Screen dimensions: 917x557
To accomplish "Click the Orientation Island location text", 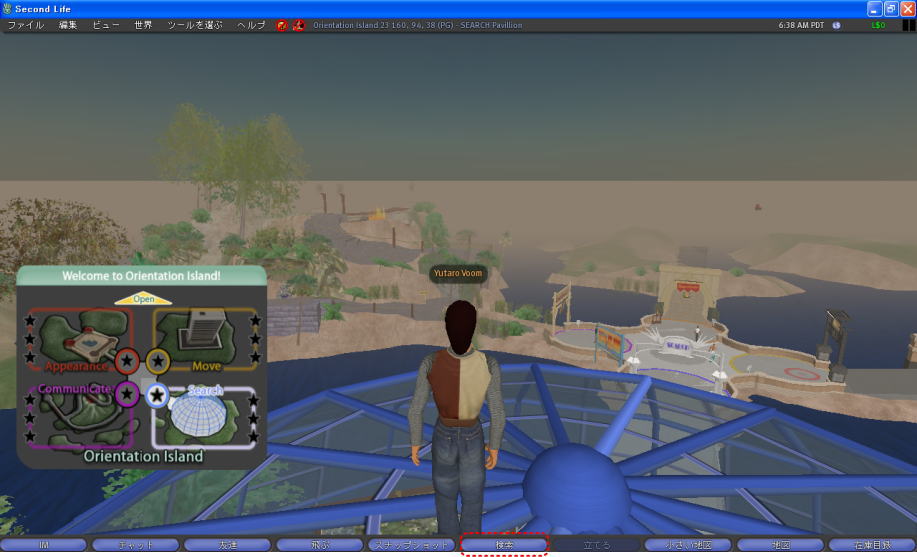I will [418, 25].
